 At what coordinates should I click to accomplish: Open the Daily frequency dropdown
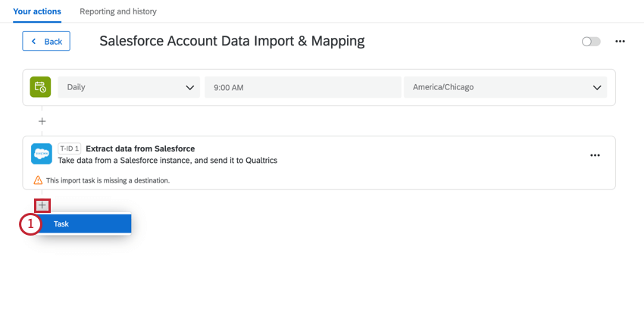pyautogui.click(x=129, y=87)
